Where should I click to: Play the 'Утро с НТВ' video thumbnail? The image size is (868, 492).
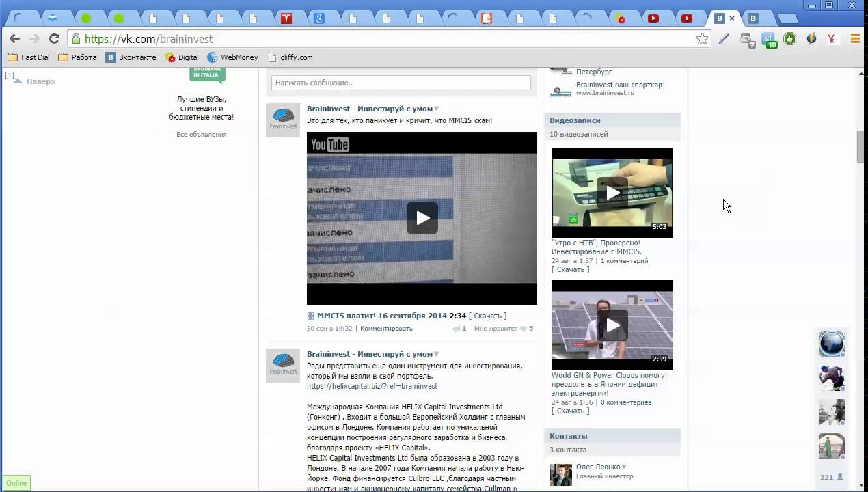pos(612,193)
